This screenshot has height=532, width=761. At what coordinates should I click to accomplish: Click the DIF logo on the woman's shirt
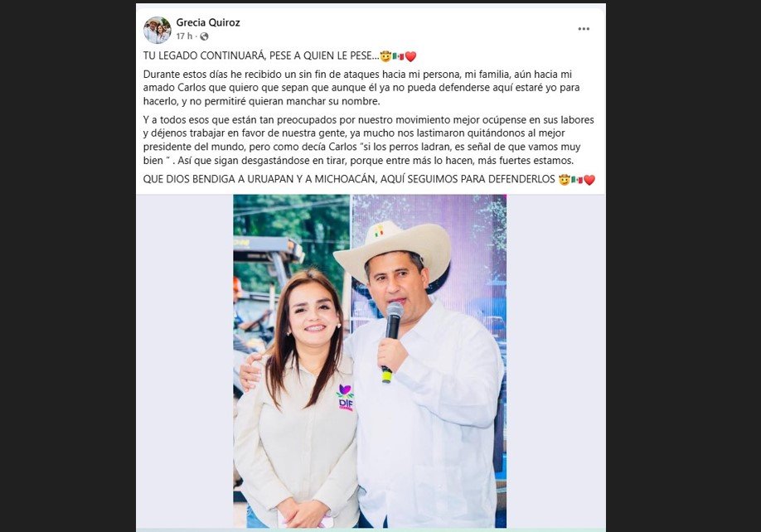345,398
